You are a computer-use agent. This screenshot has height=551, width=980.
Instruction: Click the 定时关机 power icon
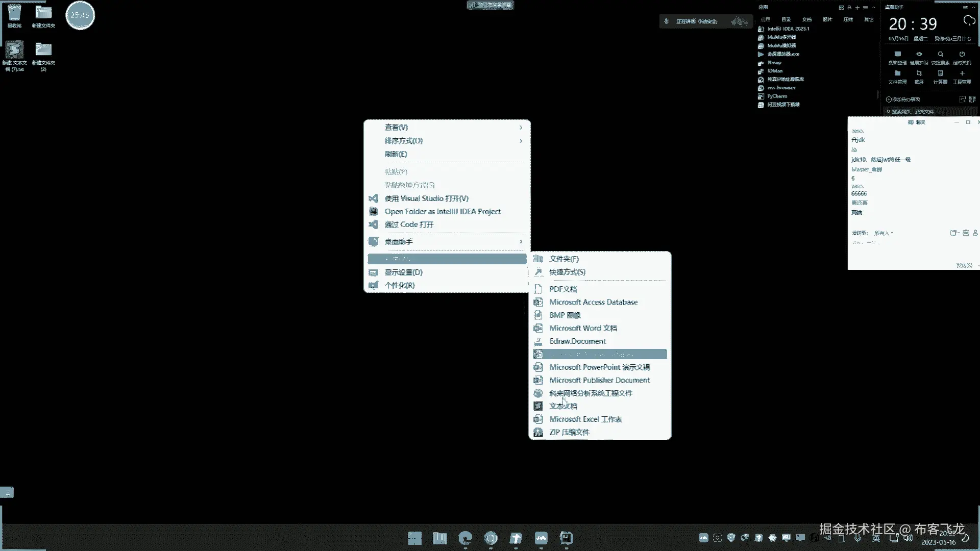pos(962,55)
